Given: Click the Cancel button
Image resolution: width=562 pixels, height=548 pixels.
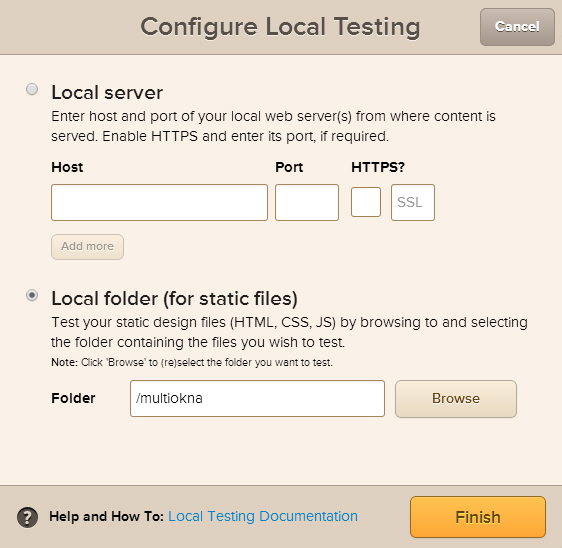Looking at the screenshot, I should (517, 27).
